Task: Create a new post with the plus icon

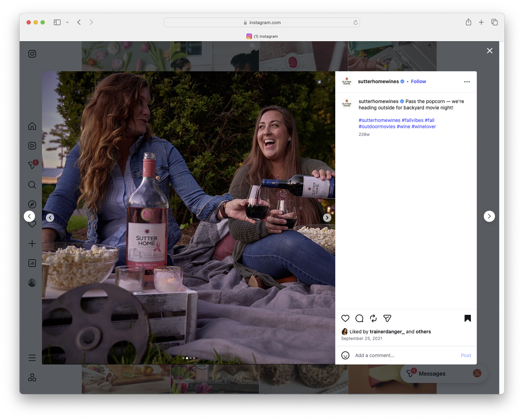Action: 32,244
